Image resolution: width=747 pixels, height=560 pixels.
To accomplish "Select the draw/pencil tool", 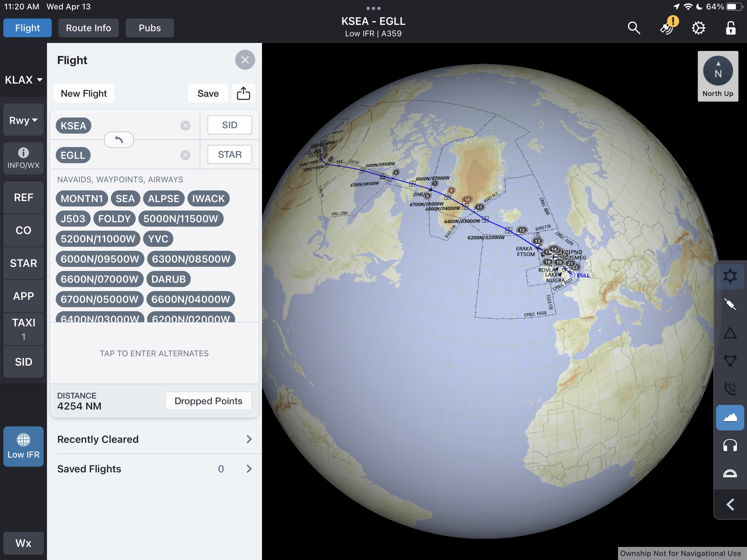I will [x=729, y=304].
